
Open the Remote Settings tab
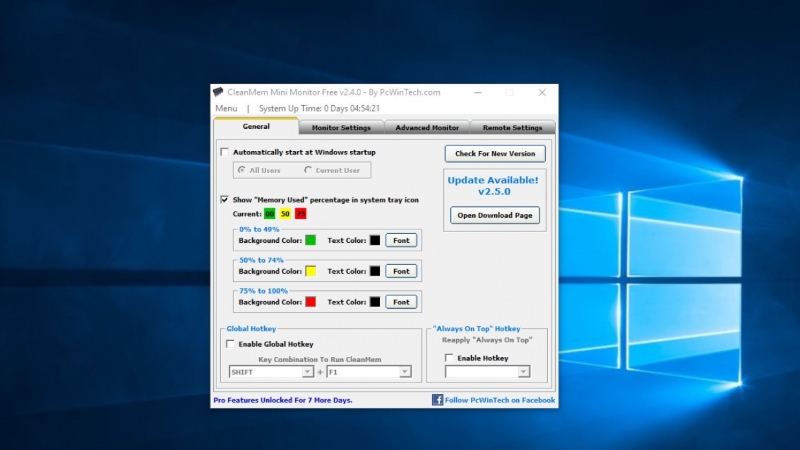512,128
